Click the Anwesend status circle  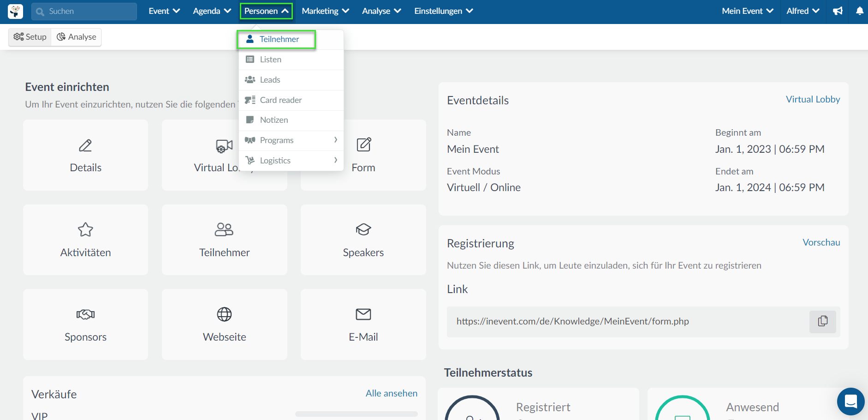coord(682,408)
